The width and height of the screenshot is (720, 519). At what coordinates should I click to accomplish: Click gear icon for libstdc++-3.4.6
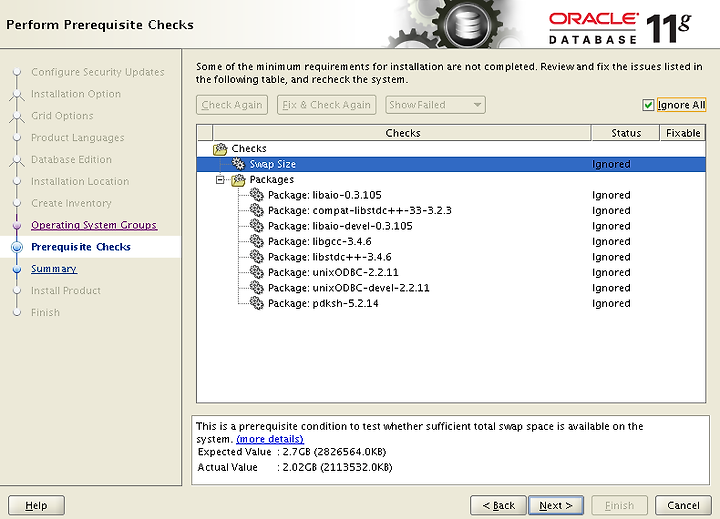(257, 257)
